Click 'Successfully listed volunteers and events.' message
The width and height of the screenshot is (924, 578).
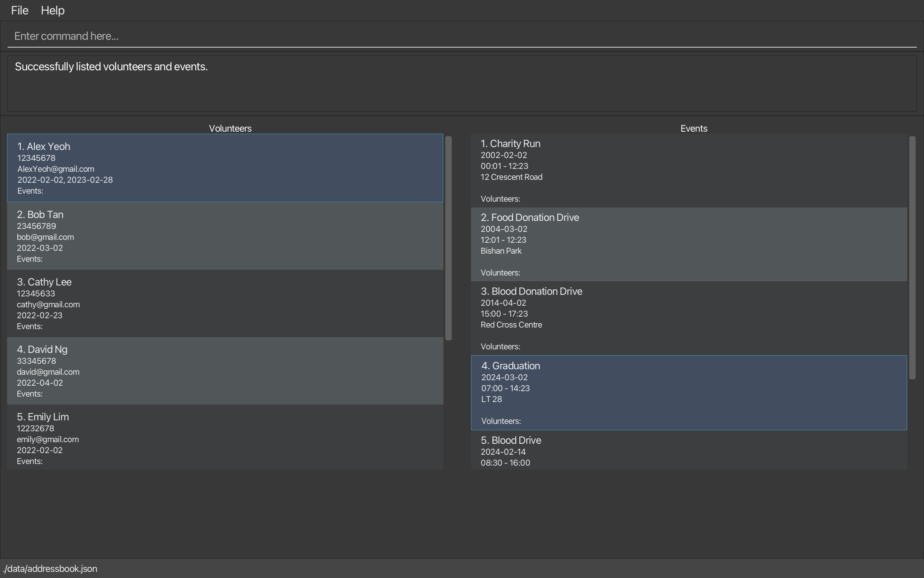coord(111,66)
